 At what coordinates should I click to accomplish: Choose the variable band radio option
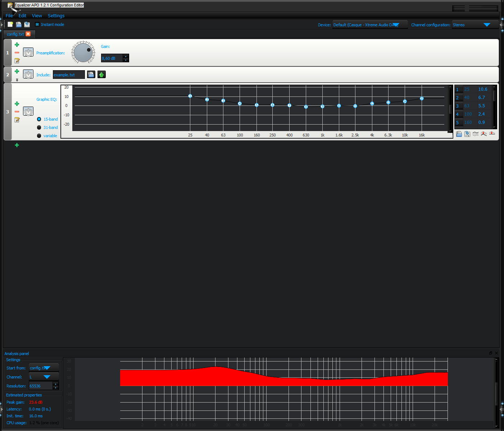coord(39,136)
